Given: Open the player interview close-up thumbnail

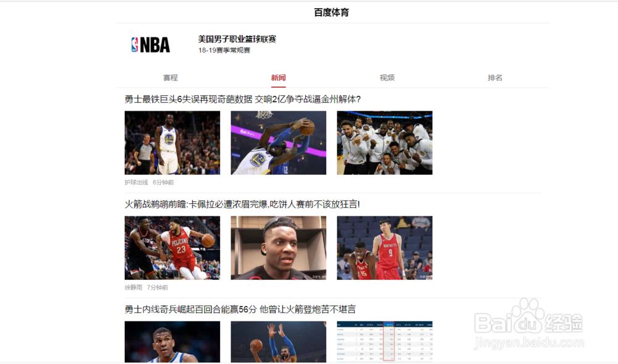Looking at the screenshot, I should click(278, 248).
